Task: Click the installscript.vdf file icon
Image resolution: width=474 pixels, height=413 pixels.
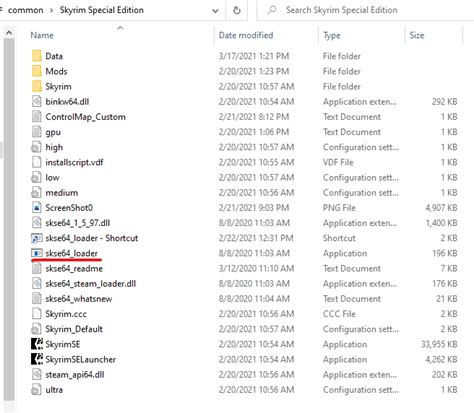Action: (x=36, y=162)
